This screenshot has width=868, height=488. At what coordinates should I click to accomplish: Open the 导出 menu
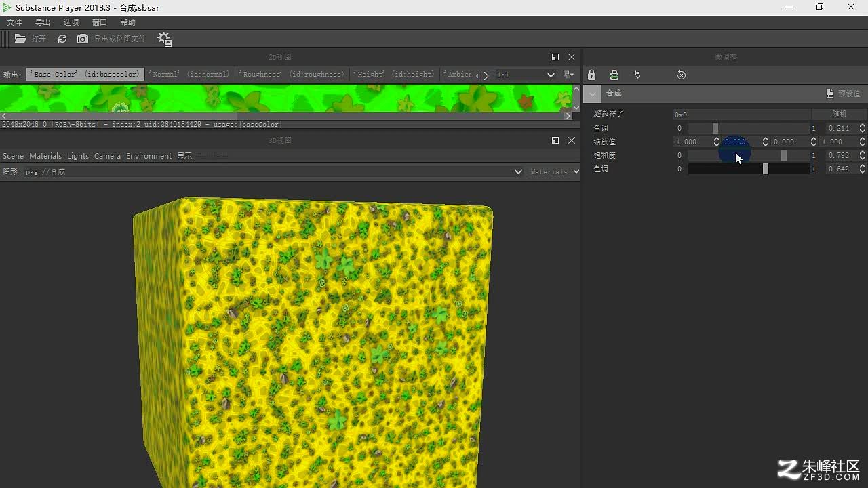(43, 22)
